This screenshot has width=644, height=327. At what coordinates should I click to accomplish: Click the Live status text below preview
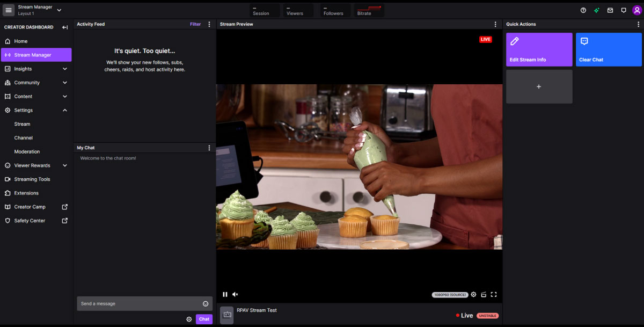[x=467, y=316]
